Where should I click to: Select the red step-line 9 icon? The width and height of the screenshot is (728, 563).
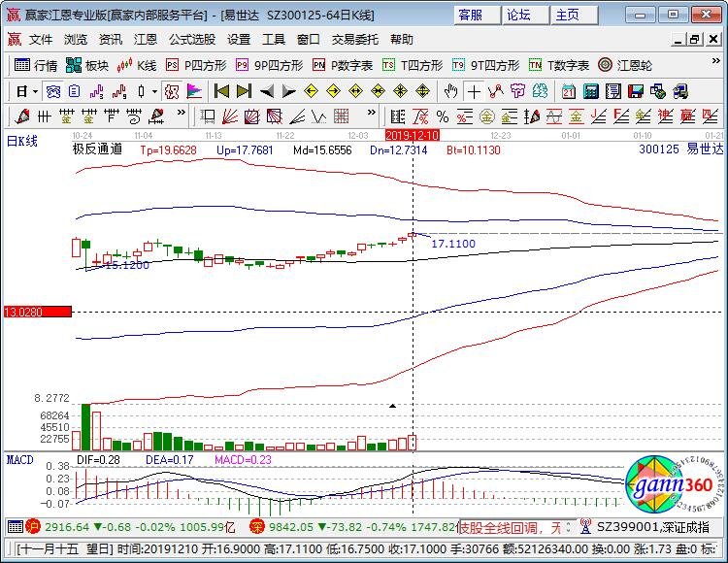[119, 91]
